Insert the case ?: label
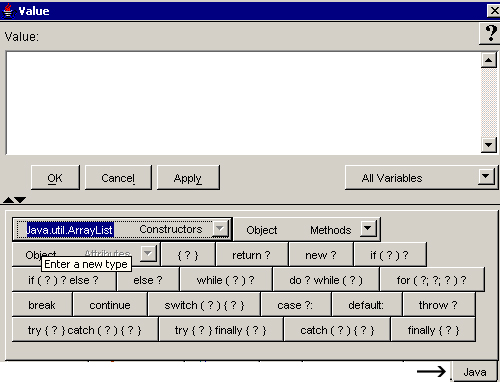Screen dimensions: 500x382 point(296,305)
